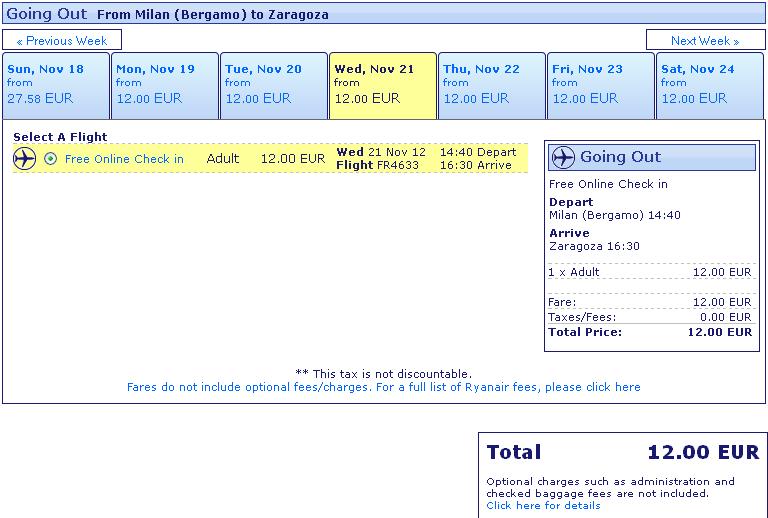The image size is (768, 518).
Task: Click the '1 x Adult' summary line
Action: point(649,272)
